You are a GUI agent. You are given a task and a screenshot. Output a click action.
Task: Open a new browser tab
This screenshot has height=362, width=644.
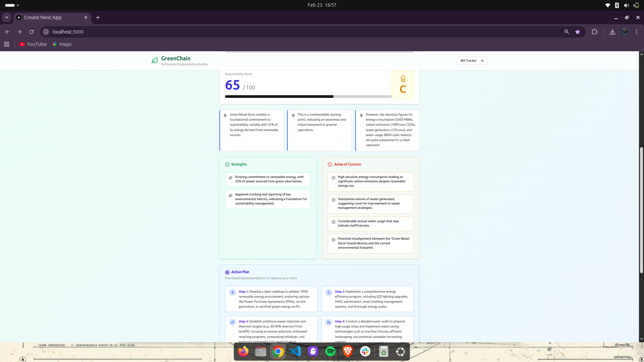pos(98,17)
